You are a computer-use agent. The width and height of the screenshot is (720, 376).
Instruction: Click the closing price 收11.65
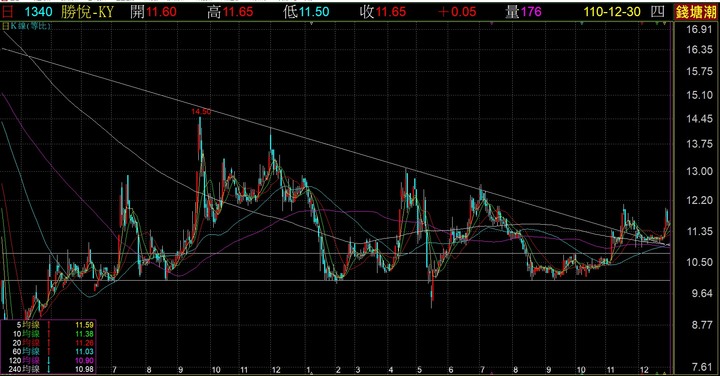click(x=383, y=12)
